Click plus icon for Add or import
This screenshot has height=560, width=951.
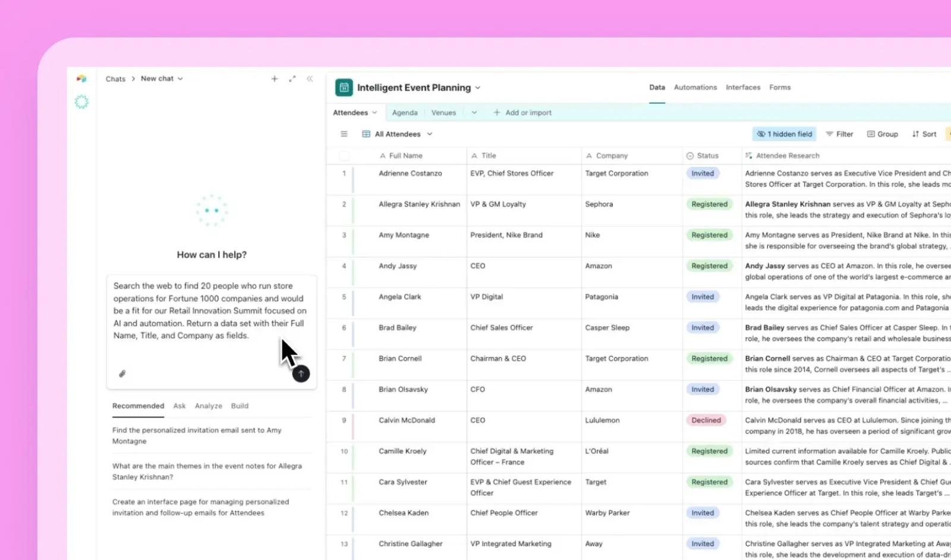[x=497, y=112]
